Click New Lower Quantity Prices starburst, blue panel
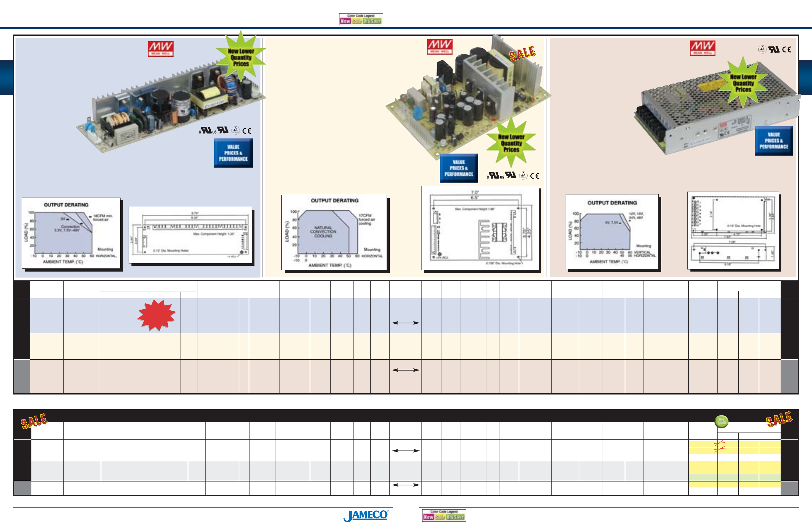 tap(241, 57)
